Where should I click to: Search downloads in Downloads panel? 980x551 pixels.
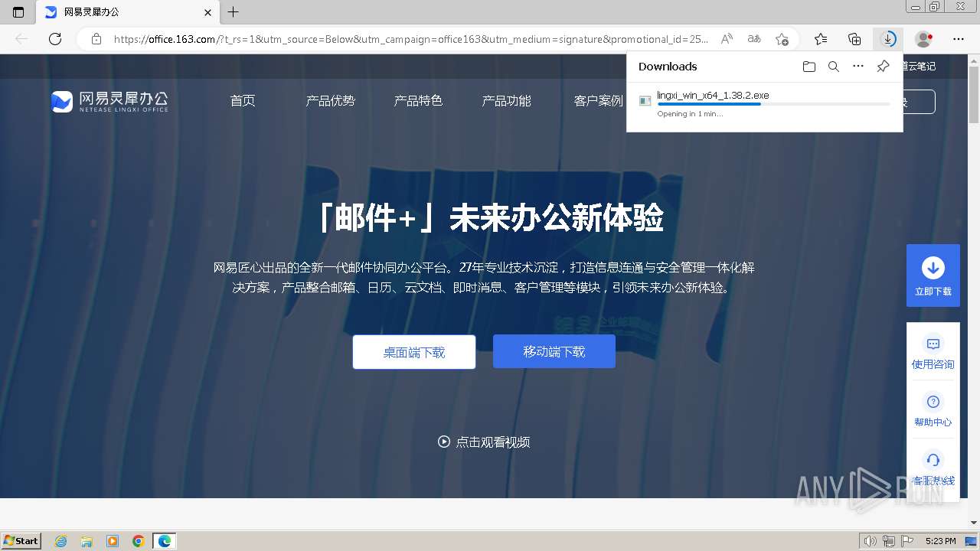[x=834, y=67]
